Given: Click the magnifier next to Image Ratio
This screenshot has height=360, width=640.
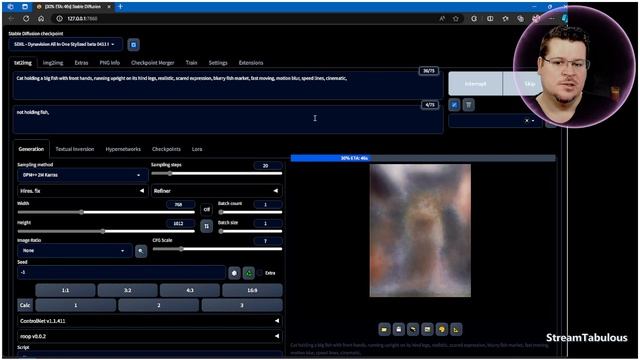Looking at the screenshot, I should [141, 251].
